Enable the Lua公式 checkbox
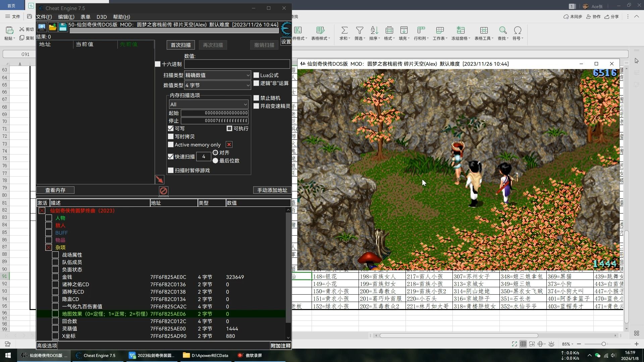644x362 pixels. [256, 75]
